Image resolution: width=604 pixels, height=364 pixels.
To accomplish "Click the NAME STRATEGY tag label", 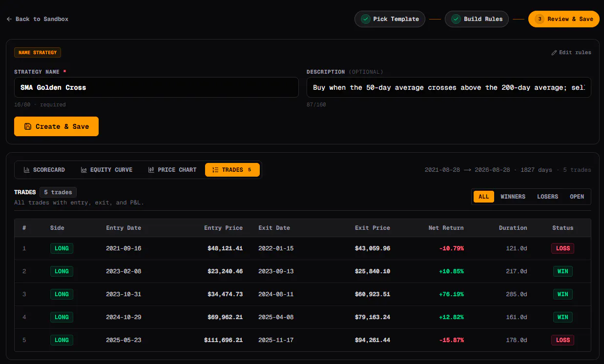I will (38, 53).
